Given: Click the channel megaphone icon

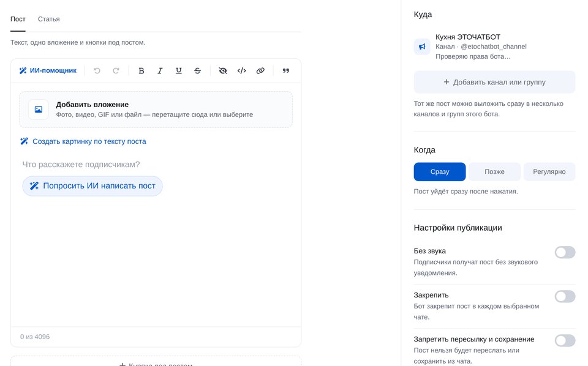Looking at the screenshot, I should (x=422, y=47).
